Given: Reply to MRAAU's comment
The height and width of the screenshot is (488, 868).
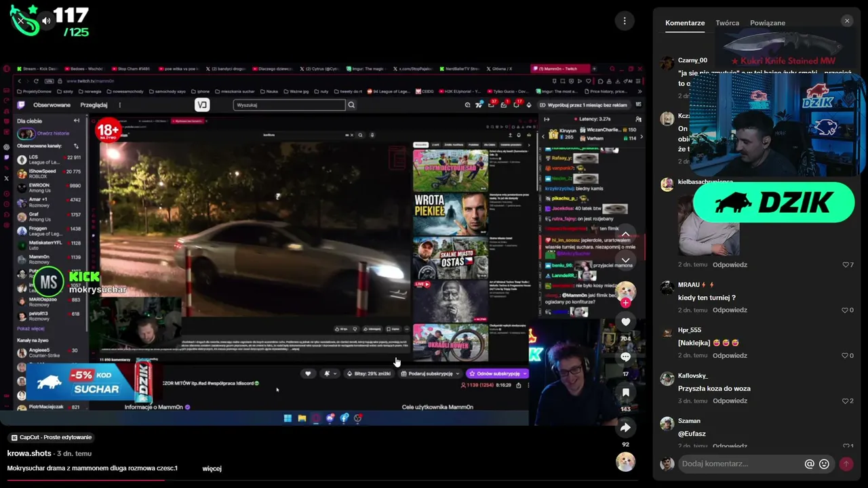Looking at the screenshot, I should pyautogui.click(x=730, y=310).
